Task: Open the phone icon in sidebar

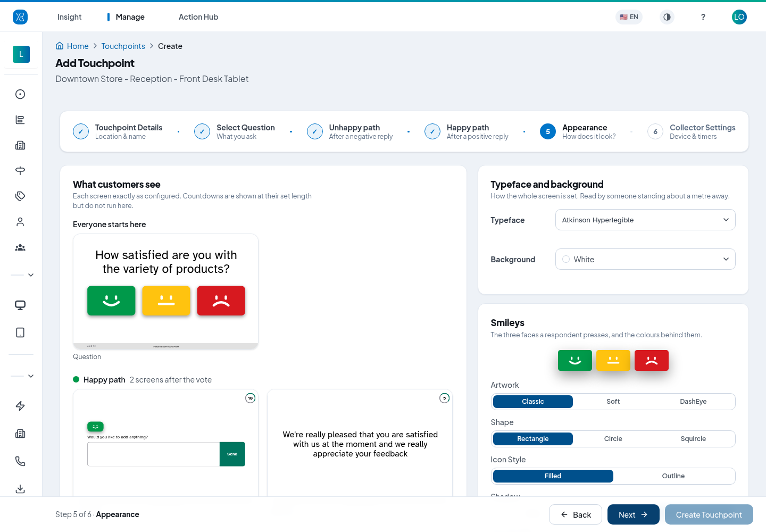Action: [20, 461]
